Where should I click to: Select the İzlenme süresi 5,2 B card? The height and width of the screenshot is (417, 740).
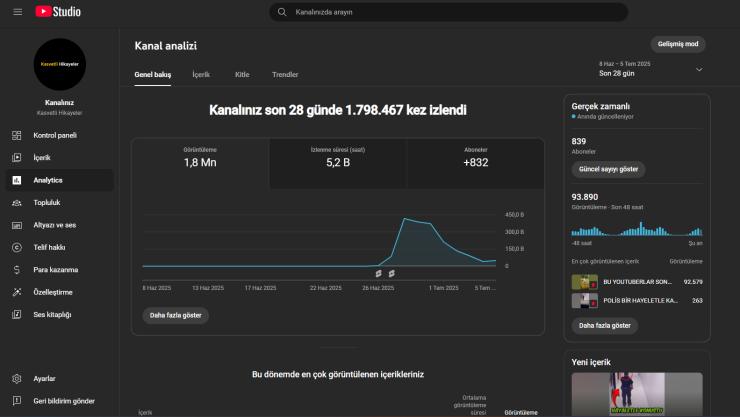pyautogui.click(x=338, y=164)
